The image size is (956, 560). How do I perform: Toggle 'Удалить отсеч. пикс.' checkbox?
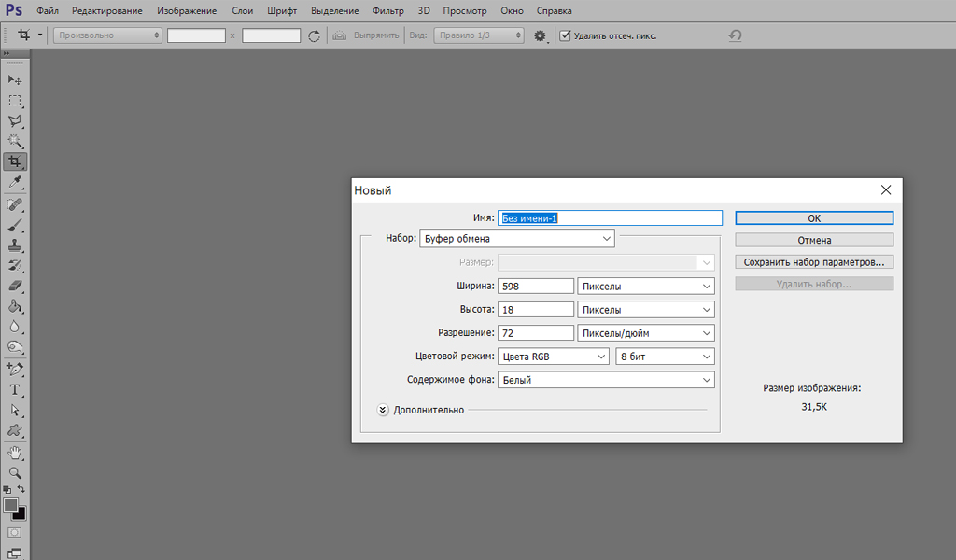tap(565, 35)
